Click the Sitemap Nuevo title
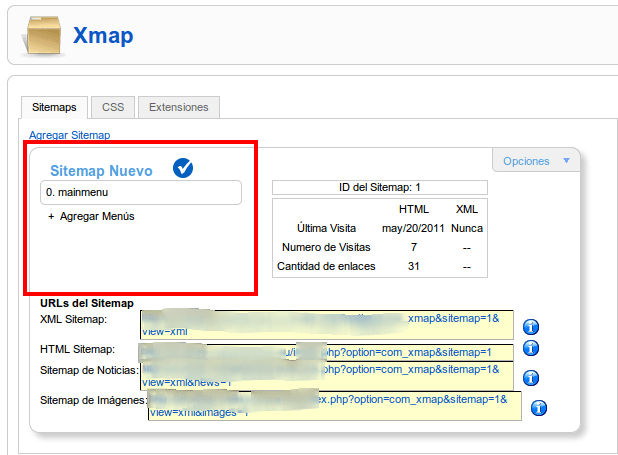The image size is (618, 455). click(101, 171)
